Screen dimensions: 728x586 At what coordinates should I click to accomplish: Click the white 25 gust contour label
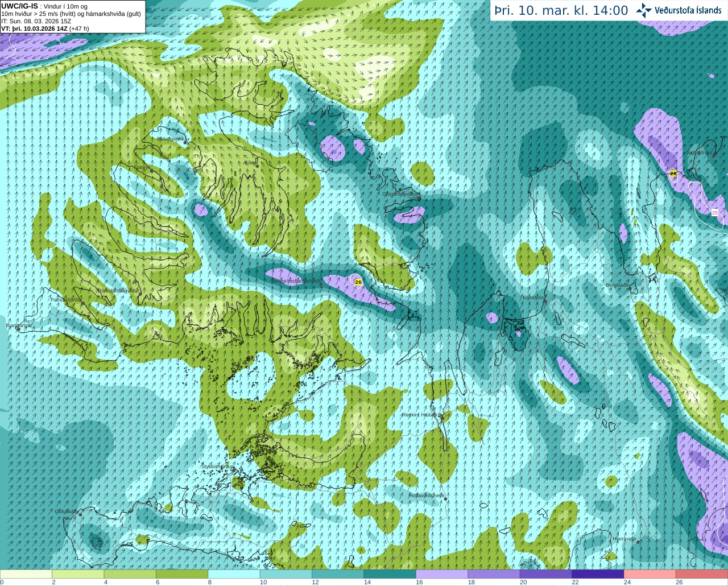point(715,212)
